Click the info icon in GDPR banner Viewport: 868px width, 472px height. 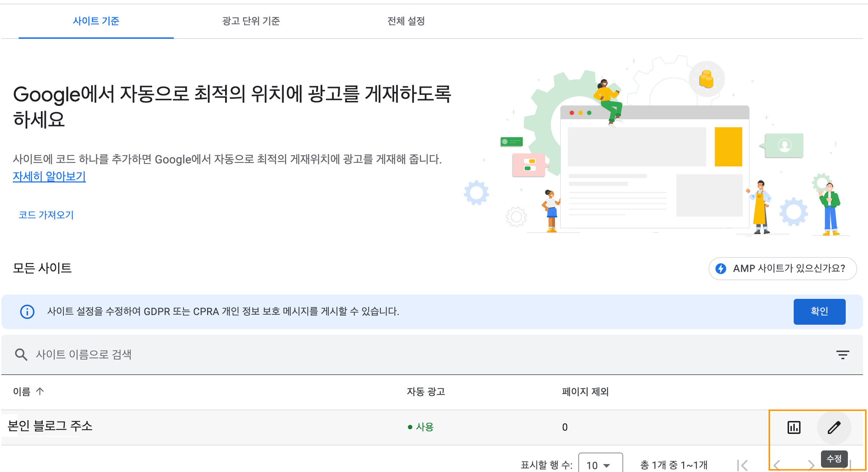(x=27, y=312)
